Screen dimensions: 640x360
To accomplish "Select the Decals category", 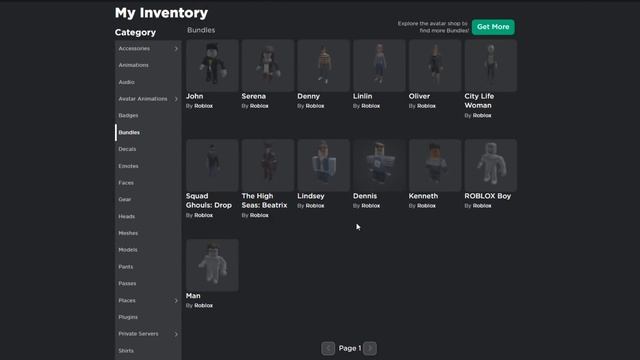I will (148, 149).
